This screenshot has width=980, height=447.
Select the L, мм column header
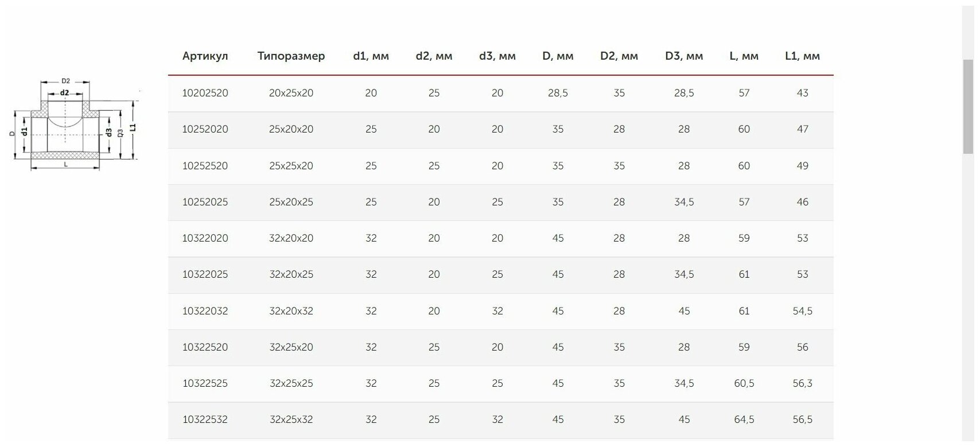[x=744, y=56]
